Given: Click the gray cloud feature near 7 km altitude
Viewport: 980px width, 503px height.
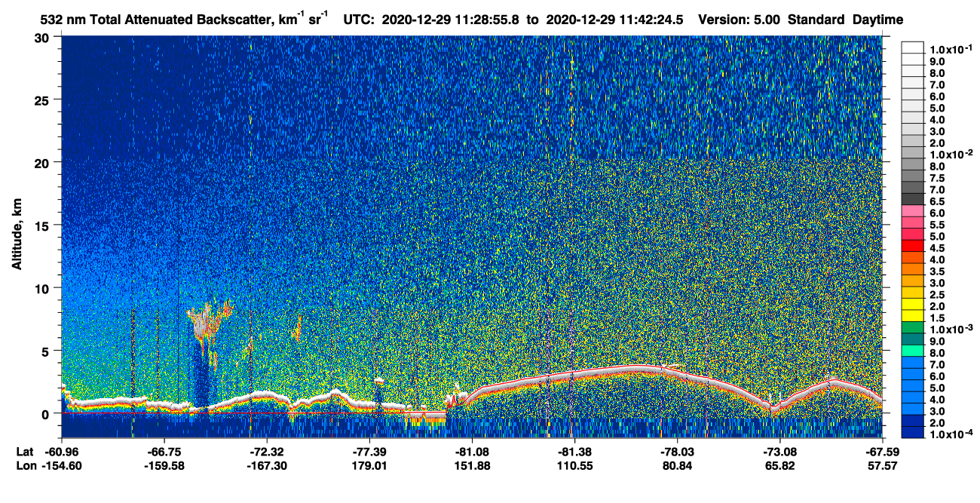Looking at the screenshot, I should coord(200,324).
